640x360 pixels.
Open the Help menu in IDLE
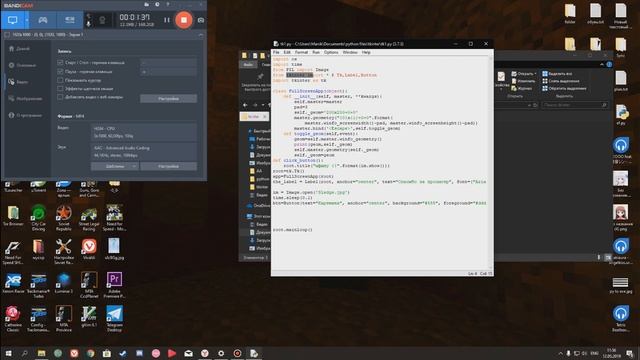point(366,52)
